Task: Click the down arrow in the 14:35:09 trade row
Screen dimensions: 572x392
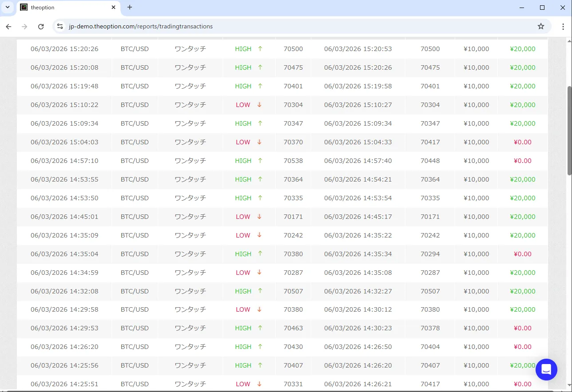Action: [x=259, y=235]
